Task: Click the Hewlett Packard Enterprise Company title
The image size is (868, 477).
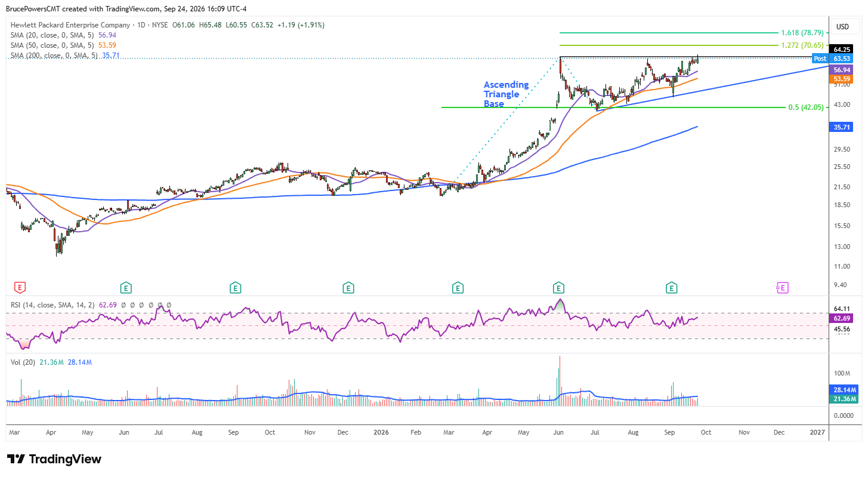Action: point(70,25)
